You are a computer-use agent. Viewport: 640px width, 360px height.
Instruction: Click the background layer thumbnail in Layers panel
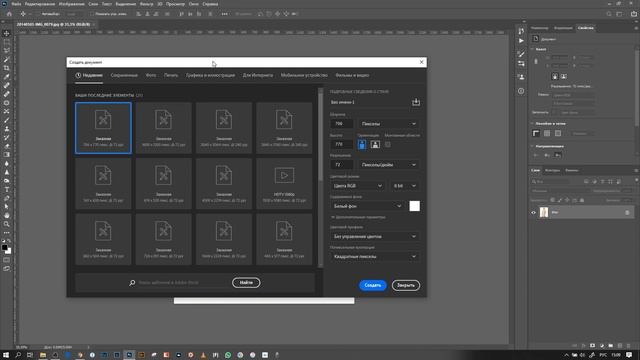tap(544, 212)
